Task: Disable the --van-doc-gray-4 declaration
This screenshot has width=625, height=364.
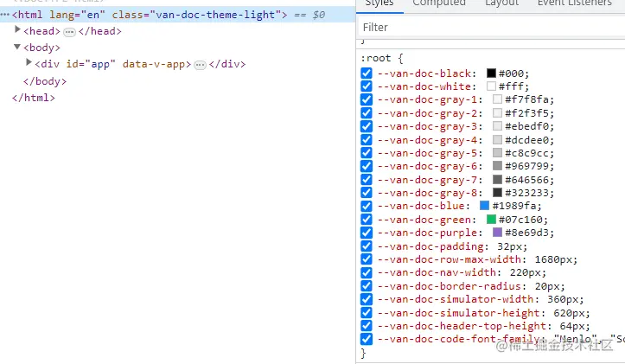Action: tap(367, 140)
